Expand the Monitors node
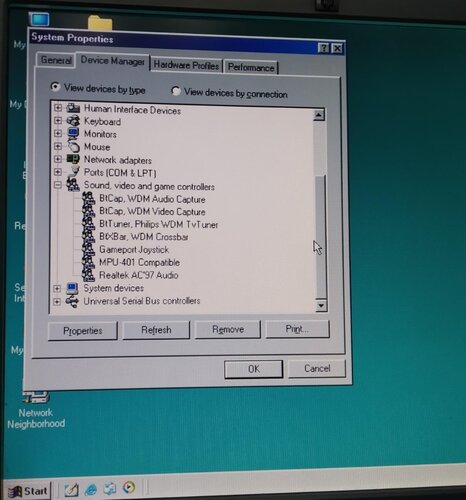This screenshot has height=500, width=466. (x=58, y=133)
